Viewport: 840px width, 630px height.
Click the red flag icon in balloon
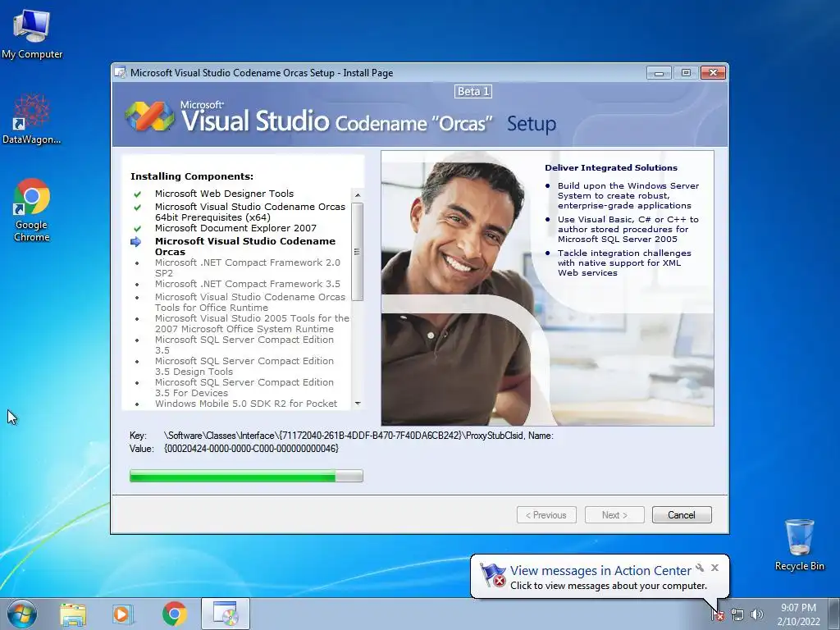pyautogui.click(x=492, y=575)
